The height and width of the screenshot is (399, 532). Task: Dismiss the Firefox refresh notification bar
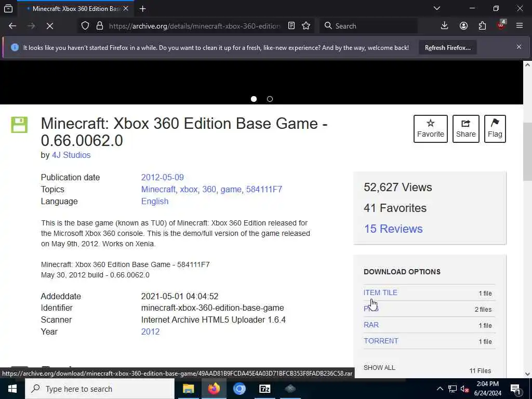519,47
